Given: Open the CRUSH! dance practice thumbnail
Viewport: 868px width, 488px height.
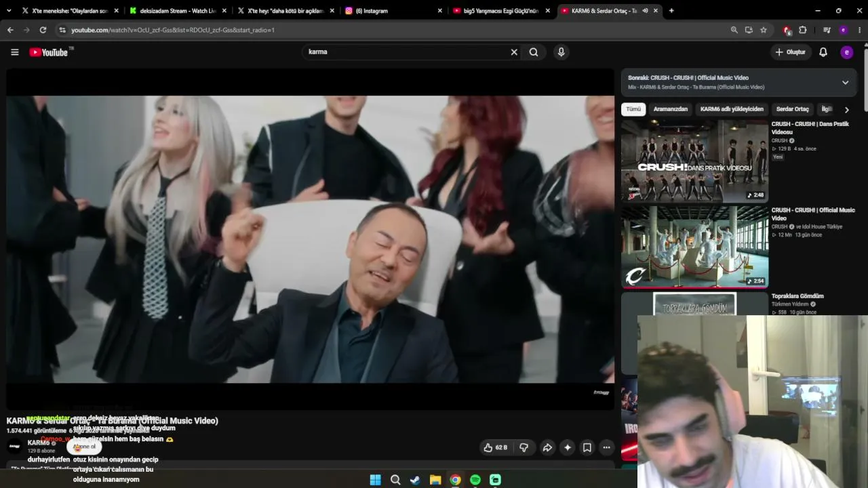Looking at the screenshot, I should pyautogui.click(x=694, y=161).
